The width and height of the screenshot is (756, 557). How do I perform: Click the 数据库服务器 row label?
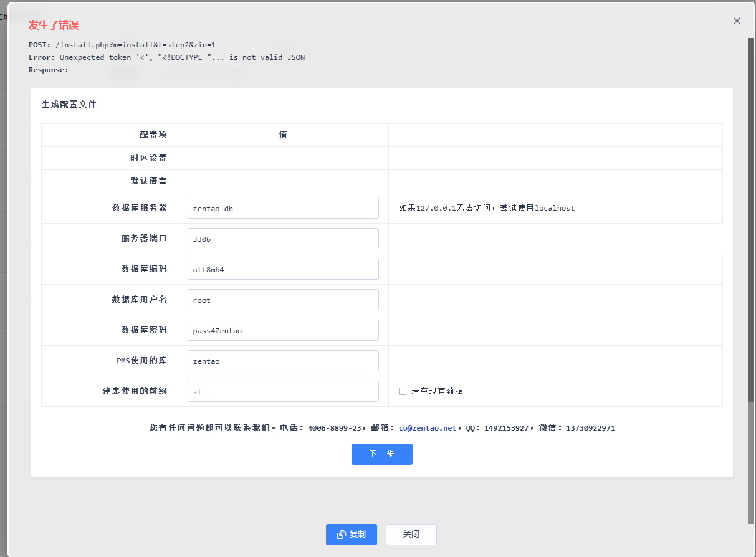click(x=140, y=208)
